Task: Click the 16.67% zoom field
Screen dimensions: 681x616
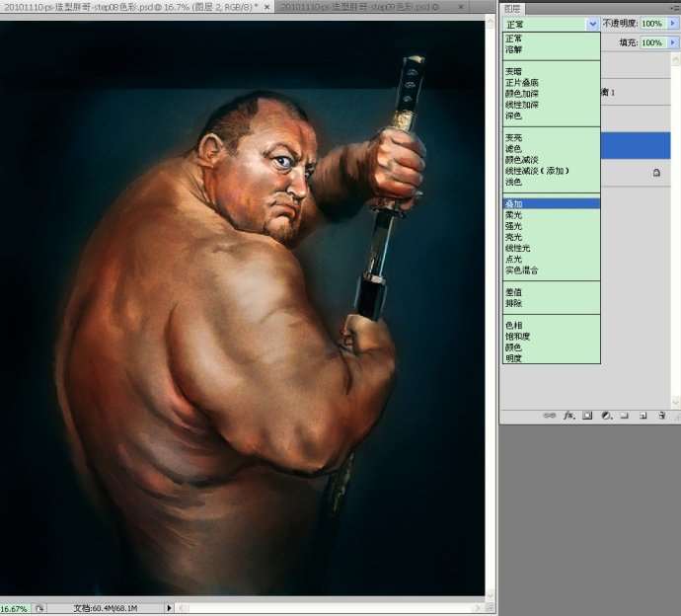Action: [15, 609]
